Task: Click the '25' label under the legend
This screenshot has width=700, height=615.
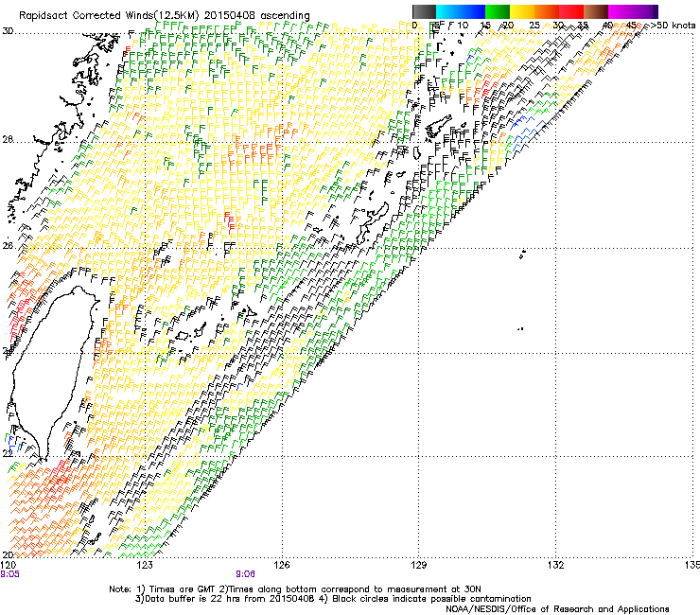Action: (x=534, y=26)
